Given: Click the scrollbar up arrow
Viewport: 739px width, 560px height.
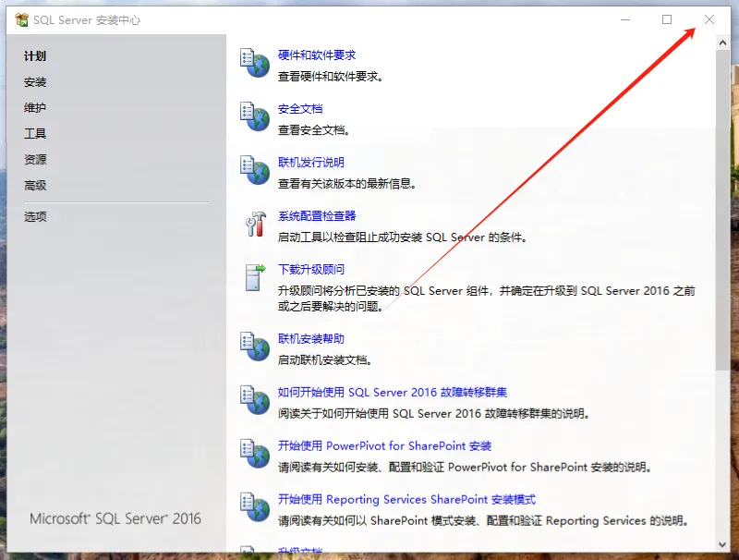Looking at the screenshot, I should 722,43.
